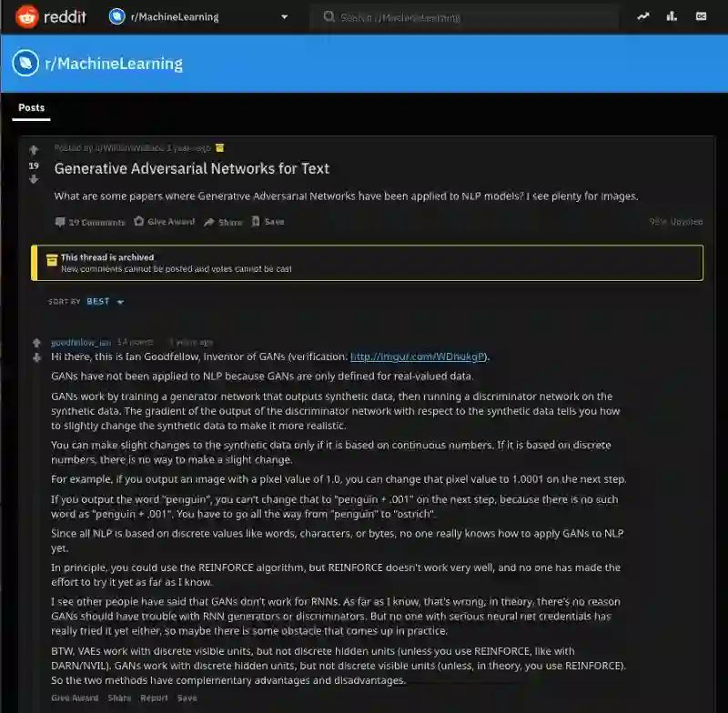
Task: Click the captions icon in top bar
Action: click(x=701, y=16)
